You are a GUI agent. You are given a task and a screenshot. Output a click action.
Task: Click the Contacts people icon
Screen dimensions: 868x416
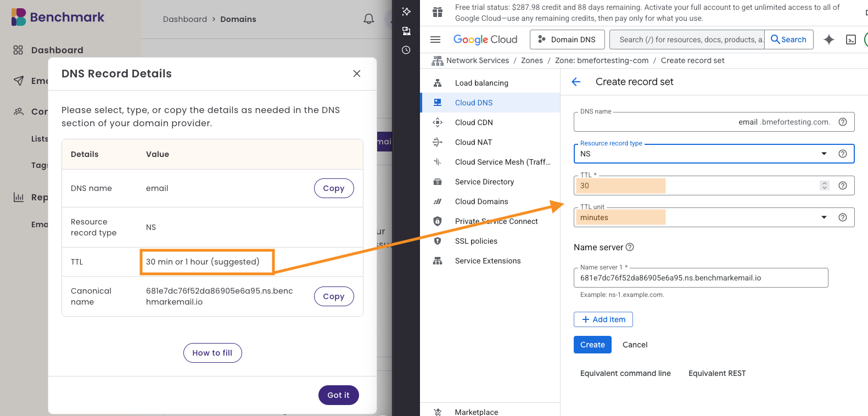(x=18, y=111)
